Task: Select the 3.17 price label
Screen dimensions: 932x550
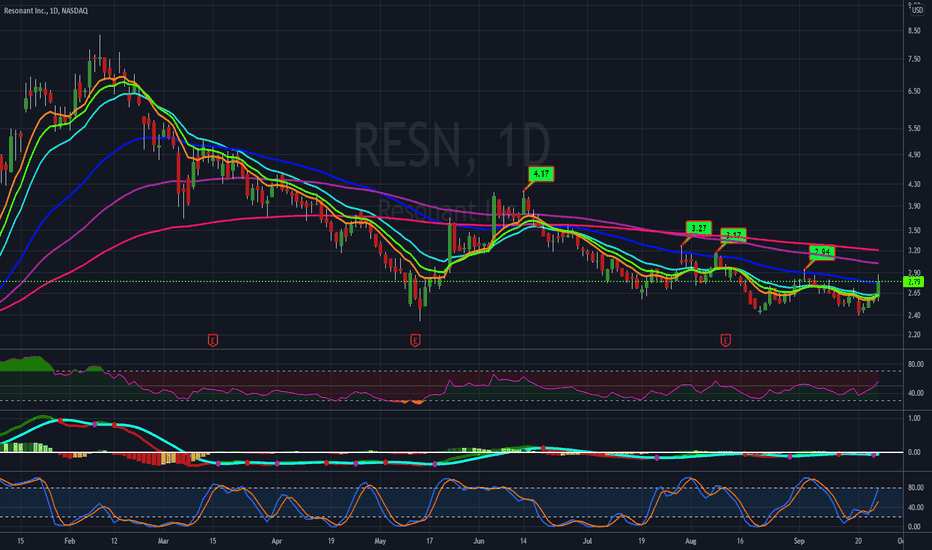Action: click(x=733, y=235)
